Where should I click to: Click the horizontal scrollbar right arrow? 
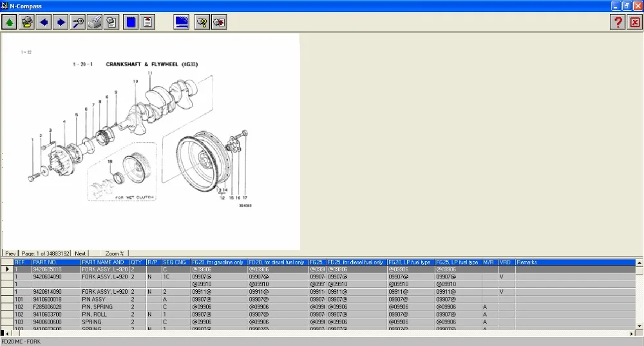tap(632, 334)
